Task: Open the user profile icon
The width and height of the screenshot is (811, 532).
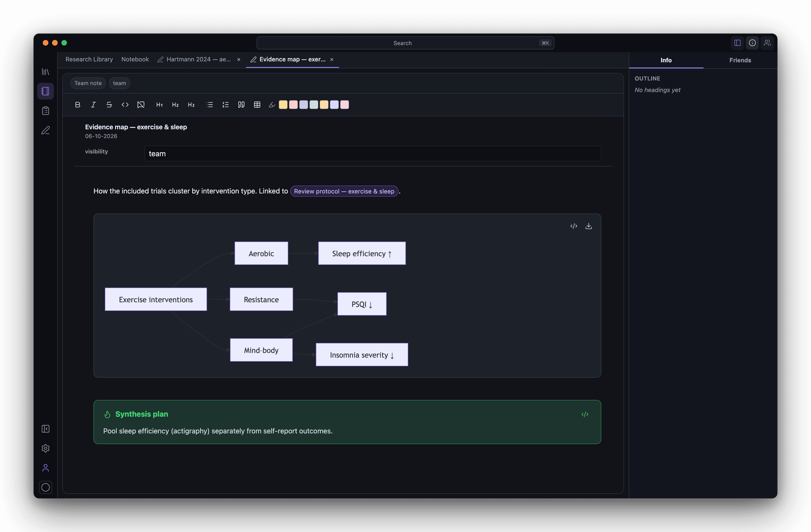Action: pos(45,468)
